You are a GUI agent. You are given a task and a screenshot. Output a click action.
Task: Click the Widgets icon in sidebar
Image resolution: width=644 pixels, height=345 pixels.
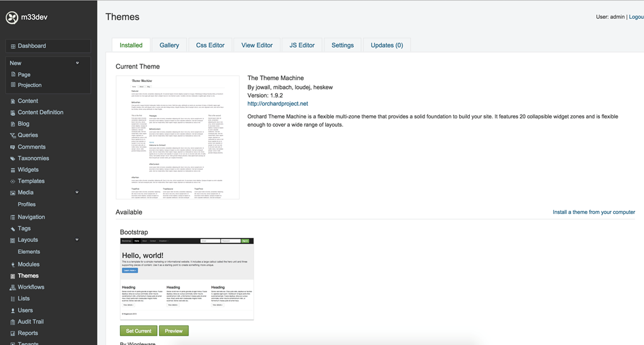(13, 170)
